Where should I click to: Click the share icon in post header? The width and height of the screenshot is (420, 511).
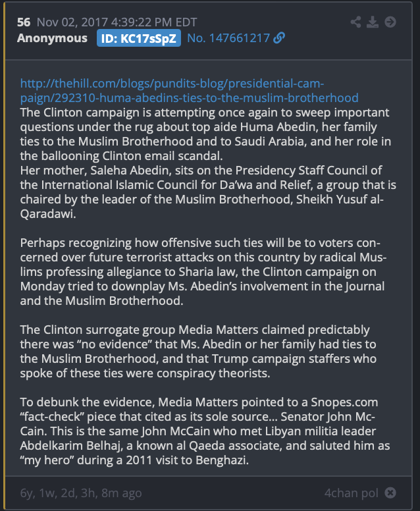[355, 22]
